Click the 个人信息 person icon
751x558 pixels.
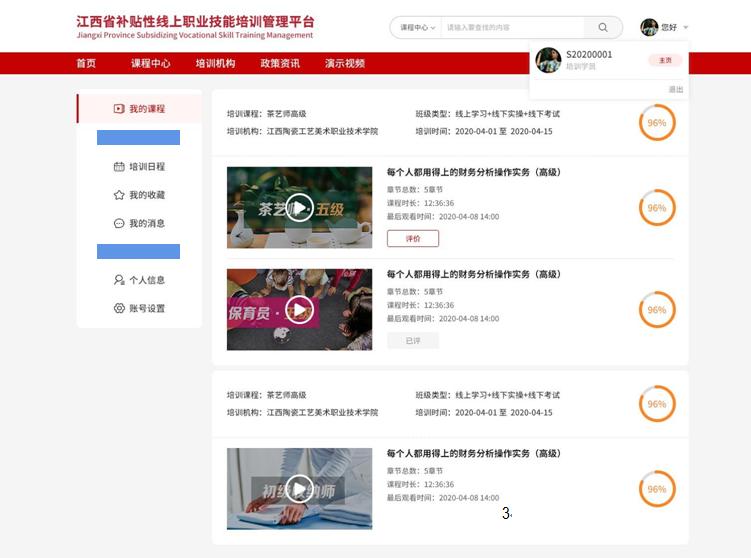pos(119,280)
